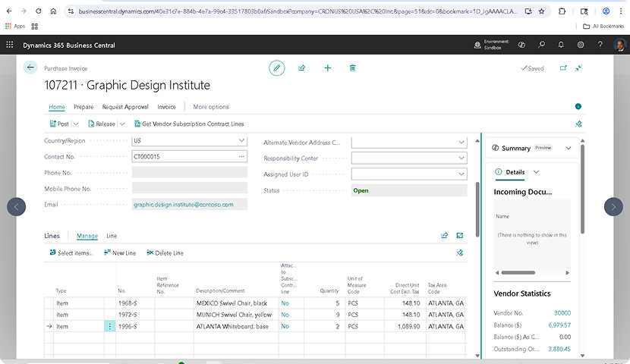The image size is (630, 364).
Task: Switch to the Prepare tab
Action: click(x=83, y=107)
